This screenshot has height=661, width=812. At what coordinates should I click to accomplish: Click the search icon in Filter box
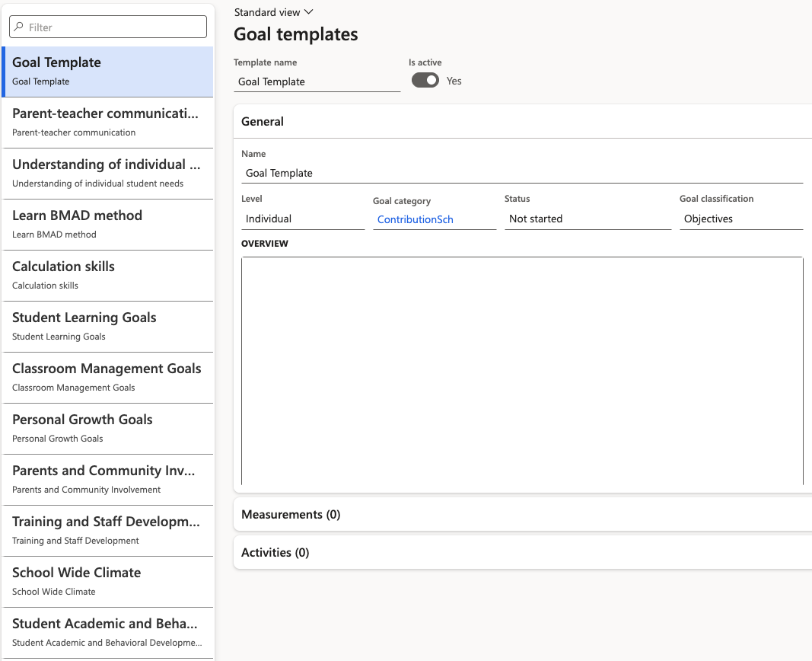point(18,27)
